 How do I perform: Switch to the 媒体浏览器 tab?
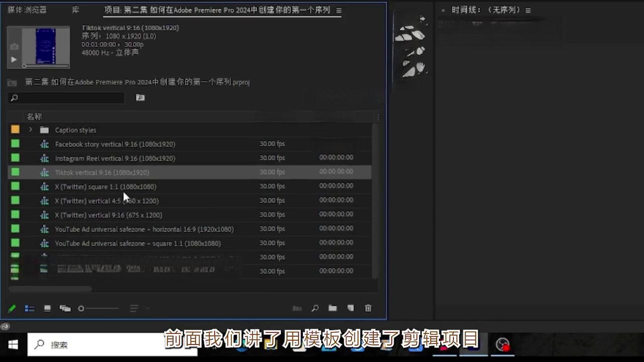click(x=27, y=10)
